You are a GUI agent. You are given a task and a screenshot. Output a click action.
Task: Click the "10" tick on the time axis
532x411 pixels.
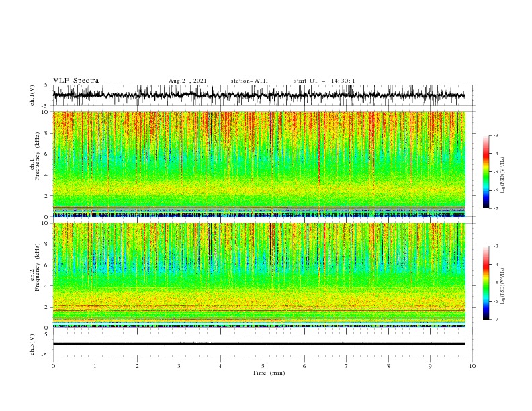point(472,366)
